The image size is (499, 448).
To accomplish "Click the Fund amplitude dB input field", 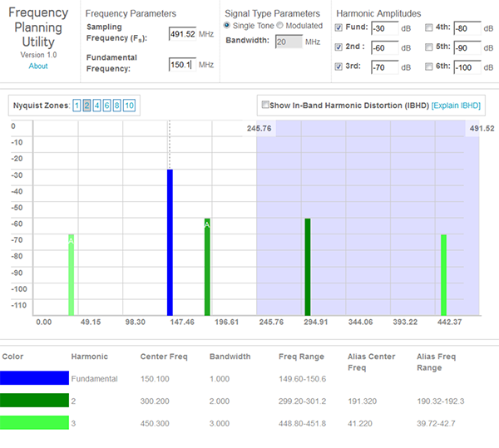I will [x=383, y=28].
